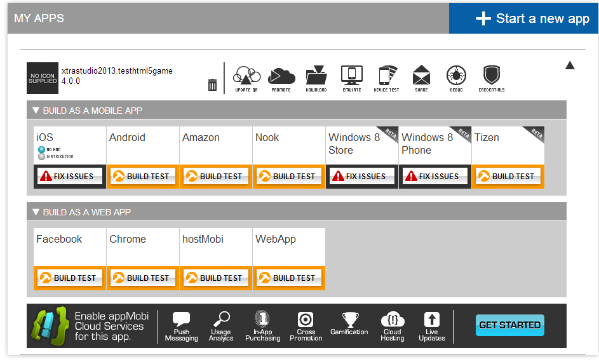This screenshot has width=599, height=364.
Task: Launch the Emulate tool
Action: 351,78
